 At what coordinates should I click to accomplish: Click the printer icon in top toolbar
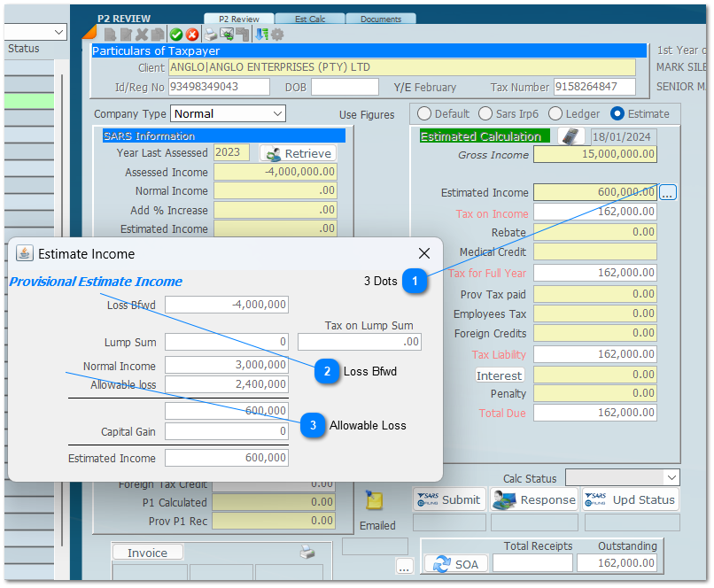pos(211,35)
